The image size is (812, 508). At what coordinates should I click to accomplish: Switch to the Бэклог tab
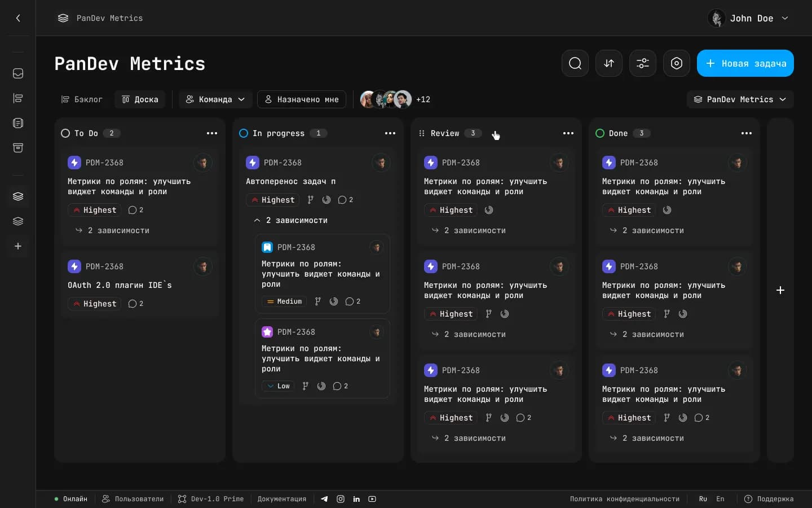(x=82, y=99)
